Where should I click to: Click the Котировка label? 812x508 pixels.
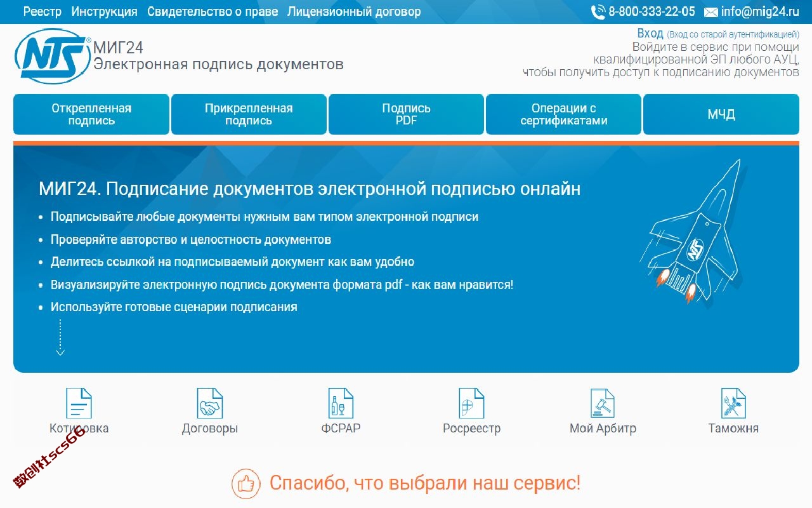(x=79, y=429)
